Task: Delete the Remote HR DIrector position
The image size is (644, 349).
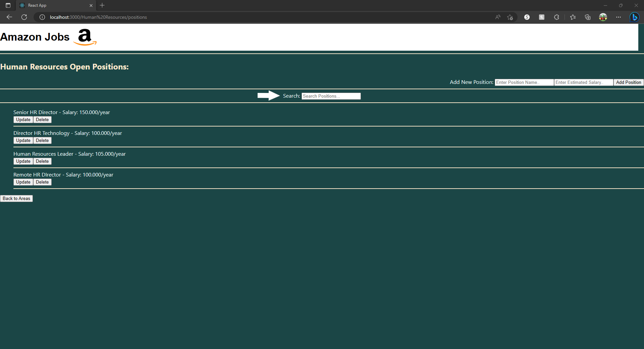Action: (x=42, y=182)
